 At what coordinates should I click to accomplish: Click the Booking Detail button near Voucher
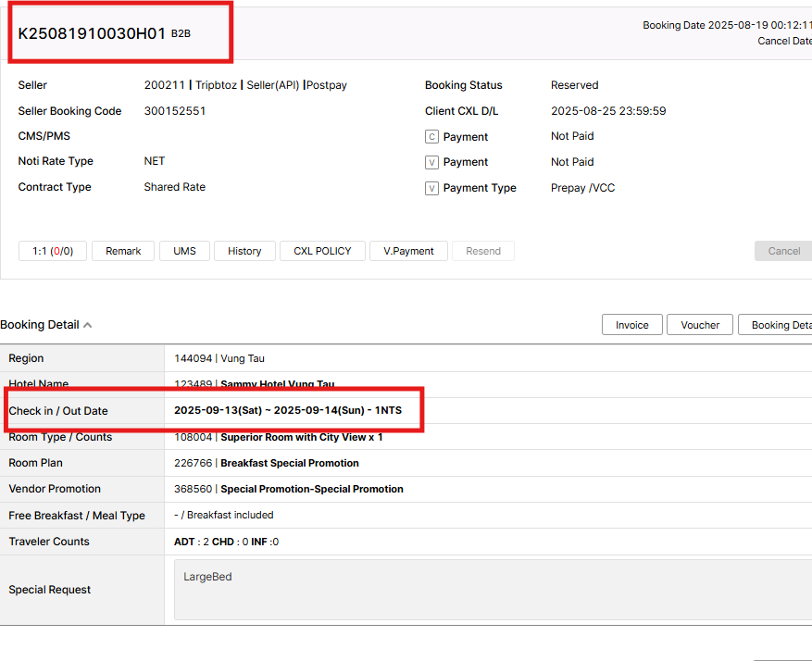tap(778, 325)
